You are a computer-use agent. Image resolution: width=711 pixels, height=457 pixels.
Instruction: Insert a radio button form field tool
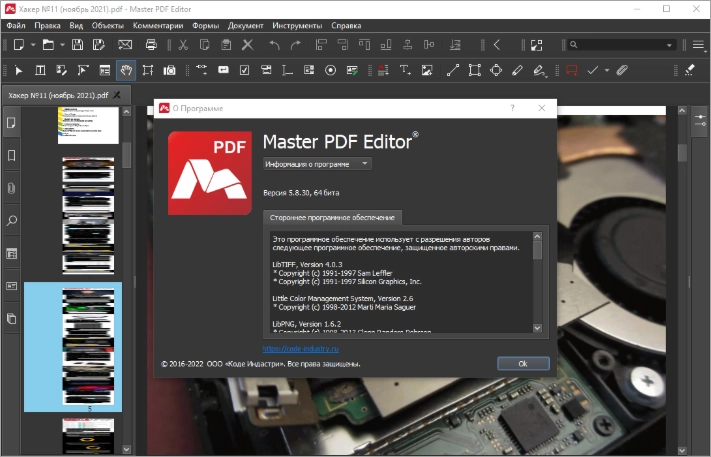[x=331, y=71]
